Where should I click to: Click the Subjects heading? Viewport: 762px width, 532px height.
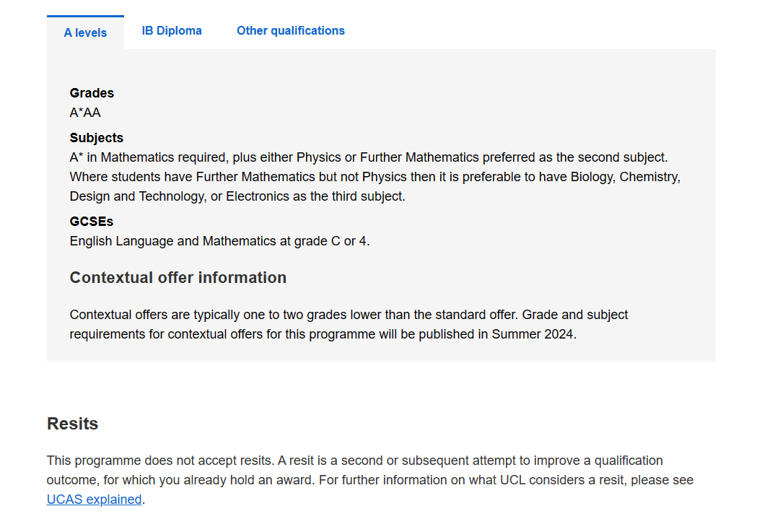click(96, 138)
